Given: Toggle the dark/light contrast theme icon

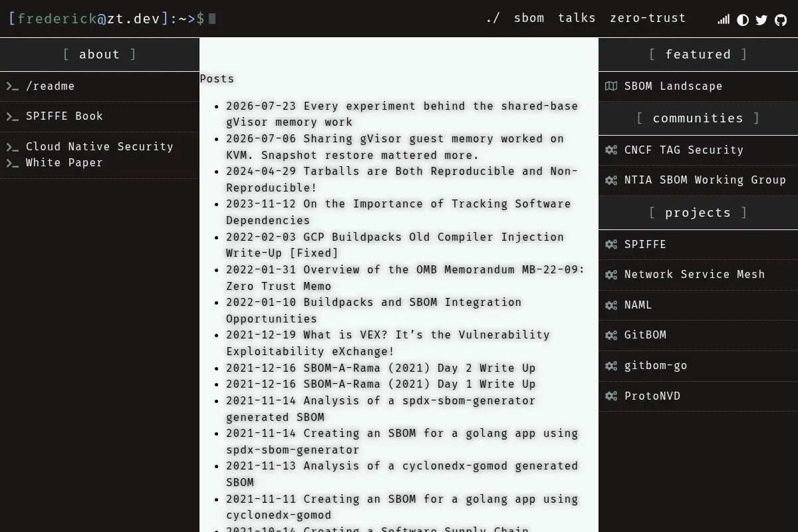Looking at the screenshot, I should (x=743, y=20).
